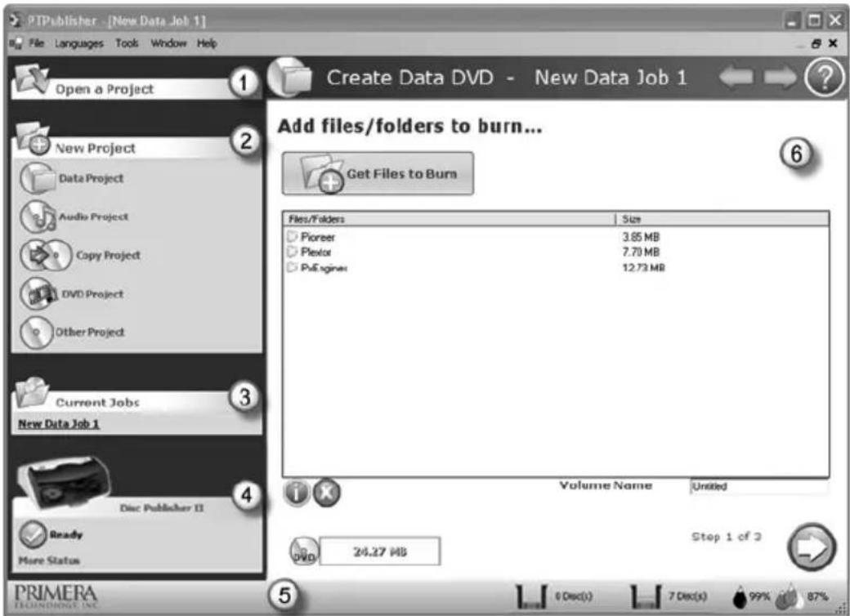Click the Audio Project label

(x=94, y=216)
